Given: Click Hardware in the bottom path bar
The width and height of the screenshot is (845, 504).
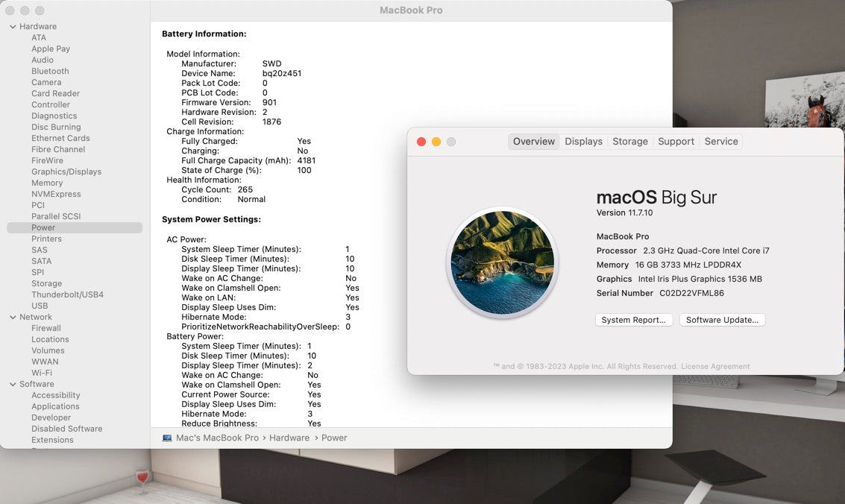Looking at the screenshot, I should point(289,438).
